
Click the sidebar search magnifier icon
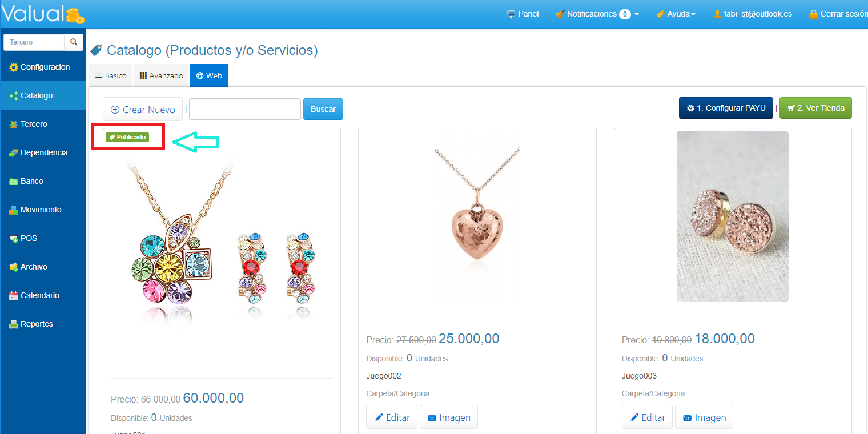(74, 42)
